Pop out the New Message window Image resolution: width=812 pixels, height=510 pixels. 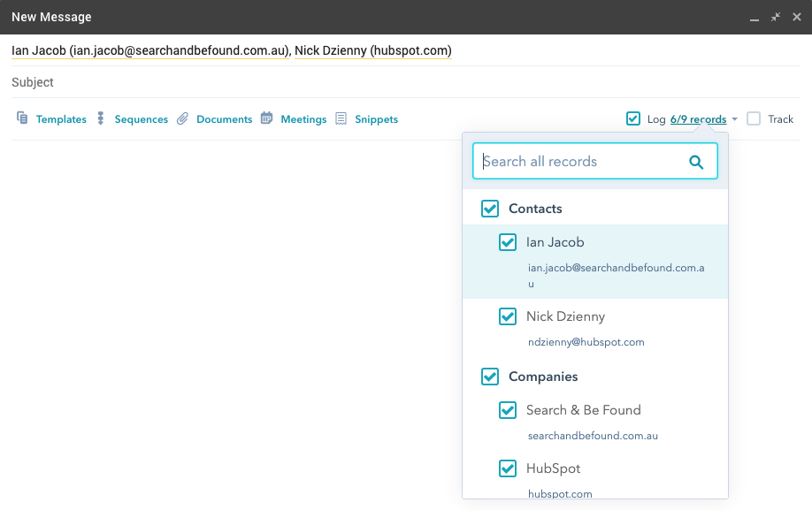point(775,17)
